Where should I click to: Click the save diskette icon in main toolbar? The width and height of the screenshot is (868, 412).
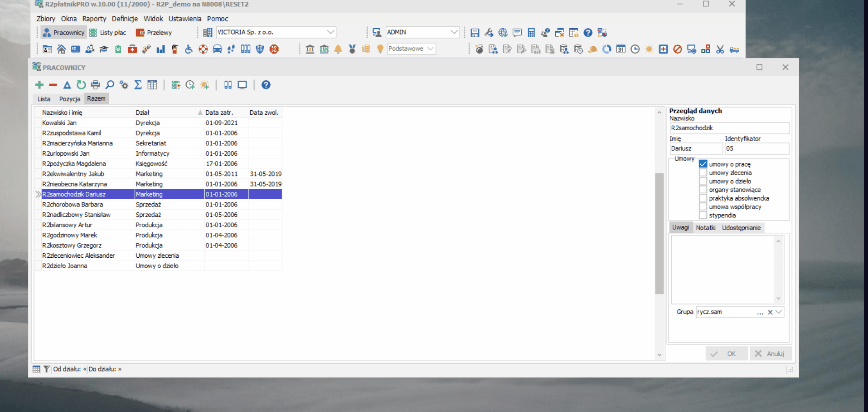point(475,33)
